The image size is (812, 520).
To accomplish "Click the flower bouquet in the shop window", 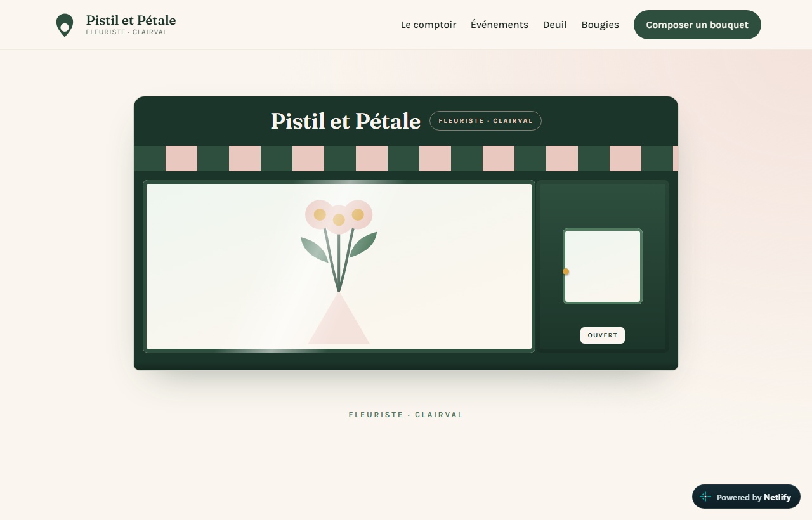I will pyautogui.click(x=339, y=246).
